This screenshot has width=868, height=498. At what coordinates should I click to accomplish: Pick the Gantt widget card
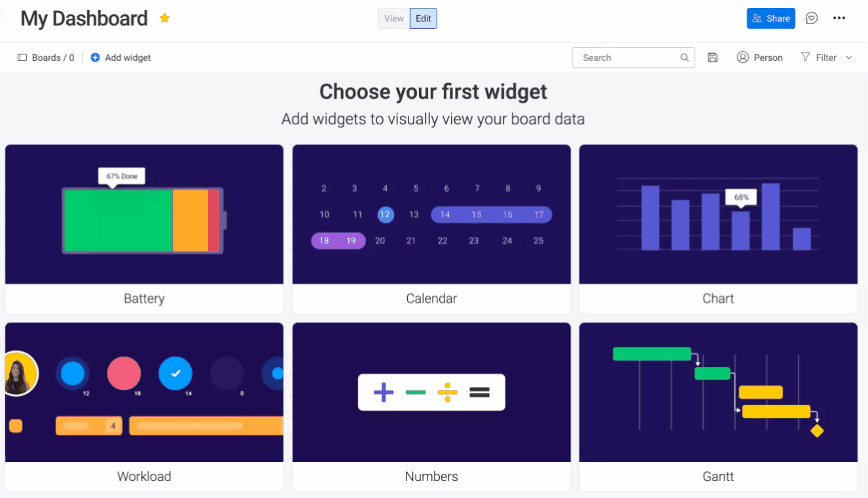click(718, 406)
